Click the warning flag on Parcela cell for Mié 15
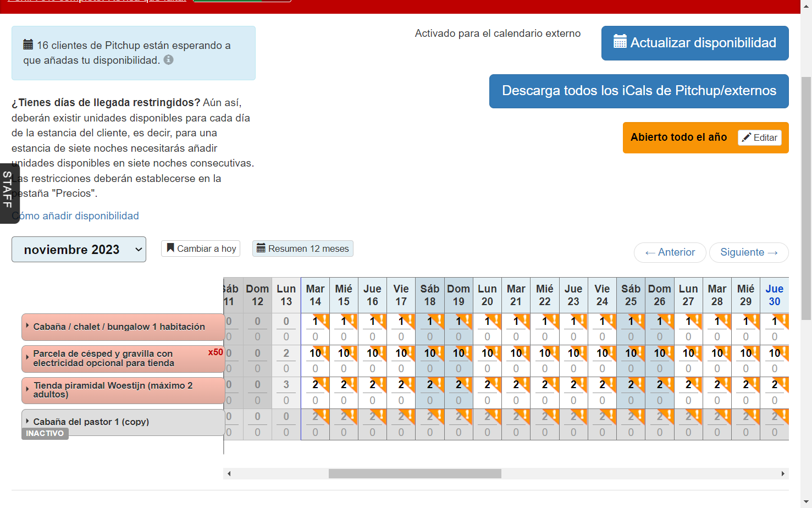812x508 pixels. [x=352, y=351]
